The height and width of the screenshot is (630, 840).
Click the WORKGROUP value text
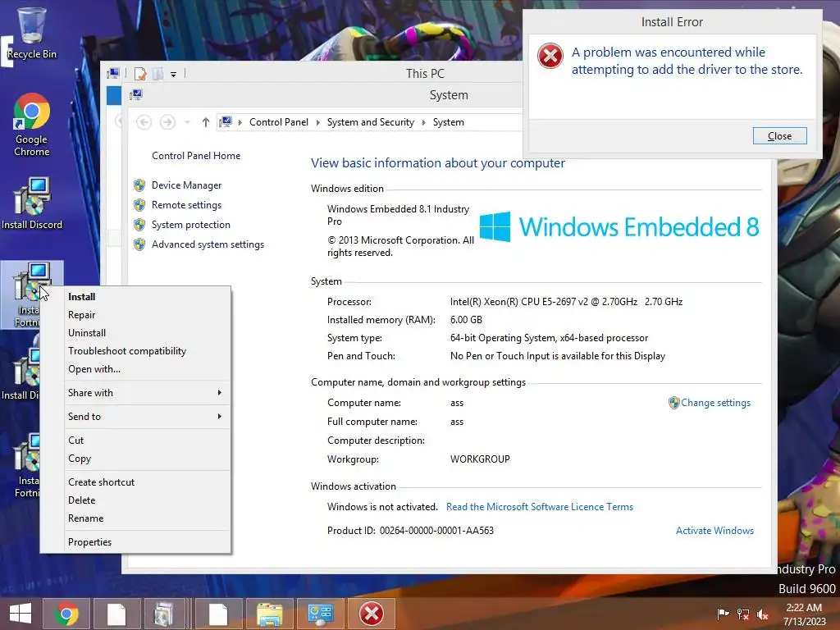(480, 459)
